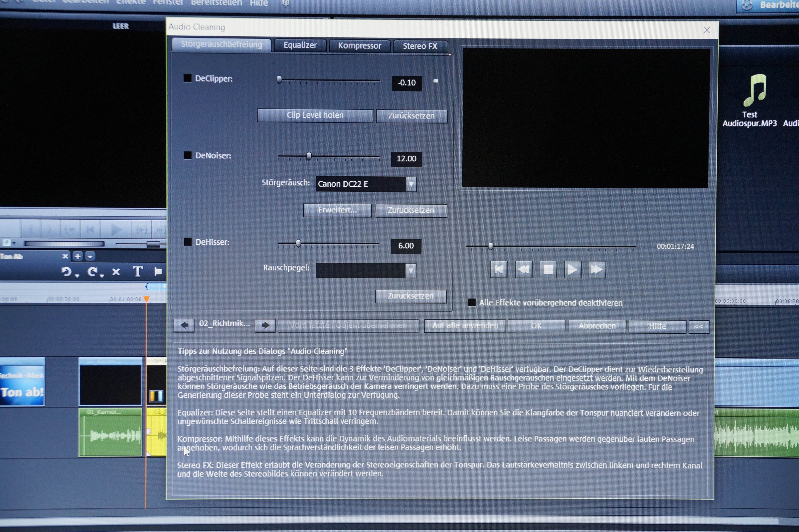This screenshot has width=799, height=532.
Task: Click Auf alle anwenden button
Action: click(465, 326)
